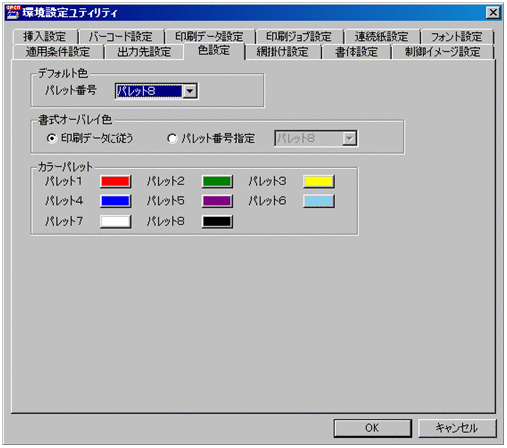Viewport: 507px width, 448px height.
Task: Pick the green パレット2 color swatch
Action: [x=217, y=182]
